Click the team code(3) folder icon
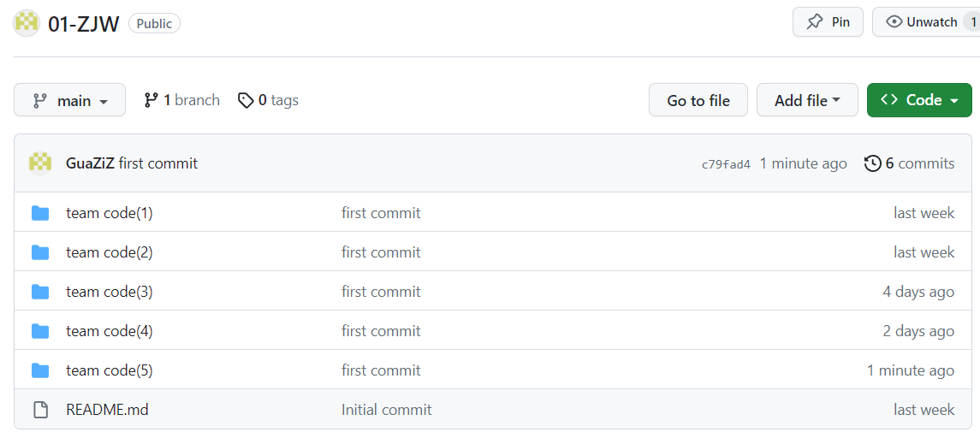The height and width of the screenshot is (438, 980). [40, 292]
